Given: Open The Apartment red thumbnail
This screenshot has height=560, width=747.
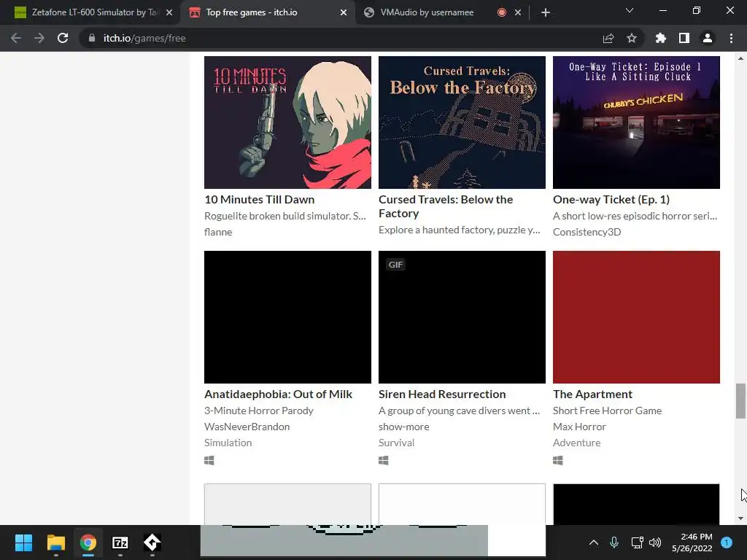Looking at the screenshot, I should pos(636,317).
